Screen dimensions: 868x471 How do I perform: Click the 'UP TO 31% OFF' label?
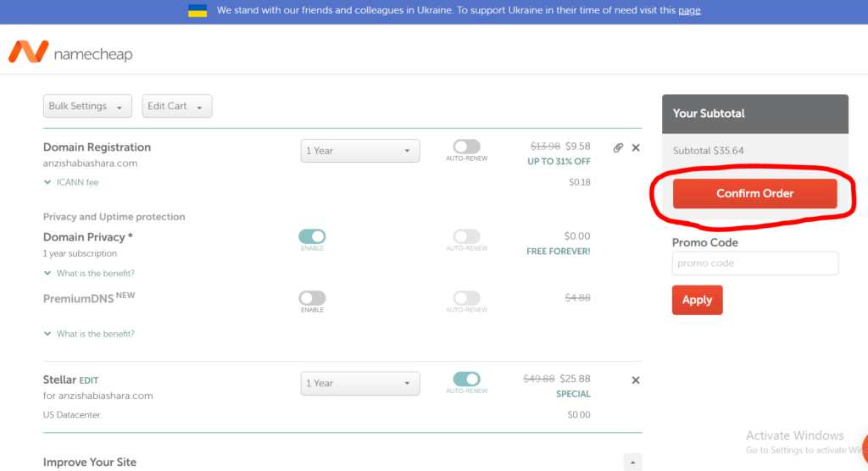click(x=559, y=162)
